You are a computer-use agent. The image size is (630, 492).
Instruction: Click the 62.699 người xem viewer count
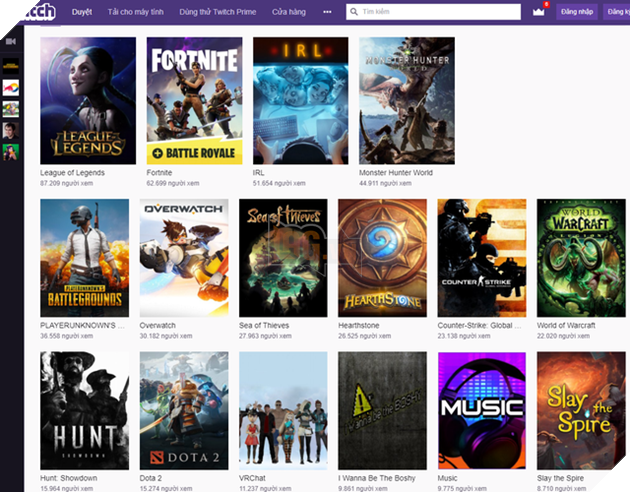click(173, 183)
